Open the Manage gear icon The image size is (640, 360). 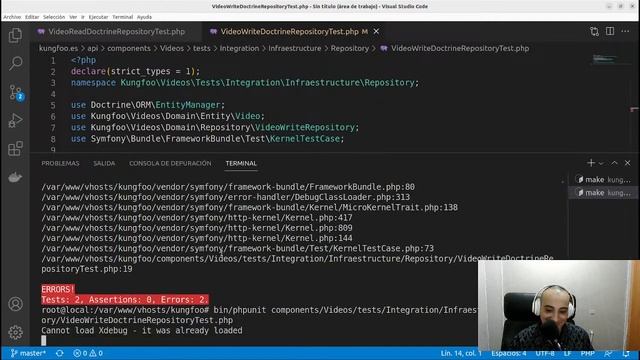[15, 332]
